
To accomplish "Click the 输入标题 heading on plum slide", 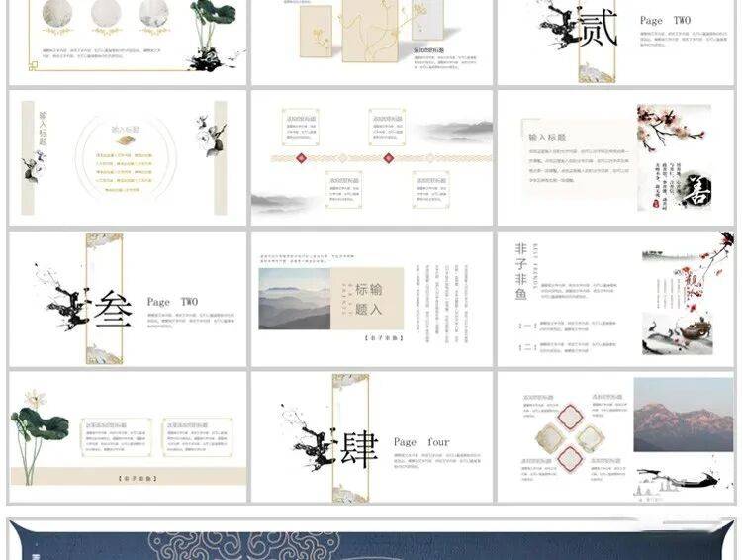I will [x=547, y=138].
